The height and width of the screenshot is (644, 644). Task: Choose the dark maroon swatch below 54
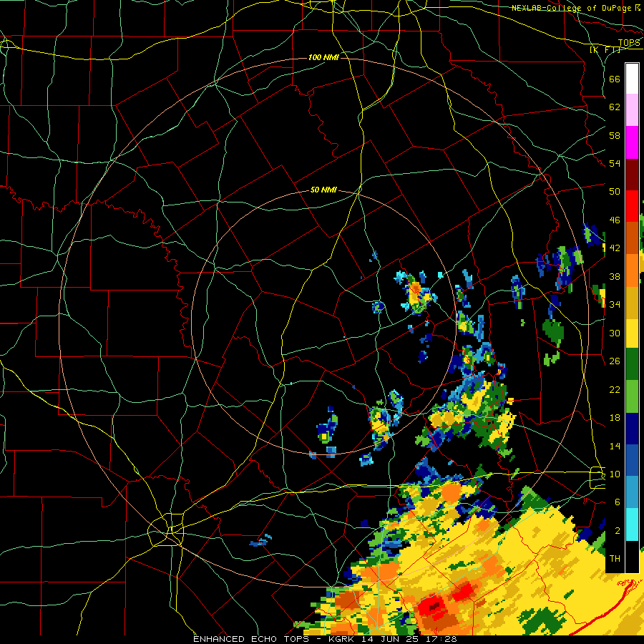pyautogui.click(x=632, y=174)
